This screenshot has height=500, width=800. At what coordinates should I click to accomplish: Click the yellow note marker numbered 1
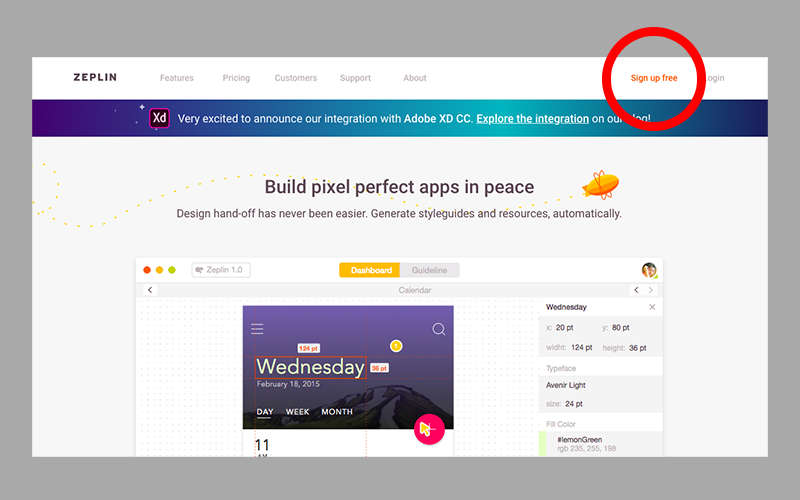click(x=396, y=346)
